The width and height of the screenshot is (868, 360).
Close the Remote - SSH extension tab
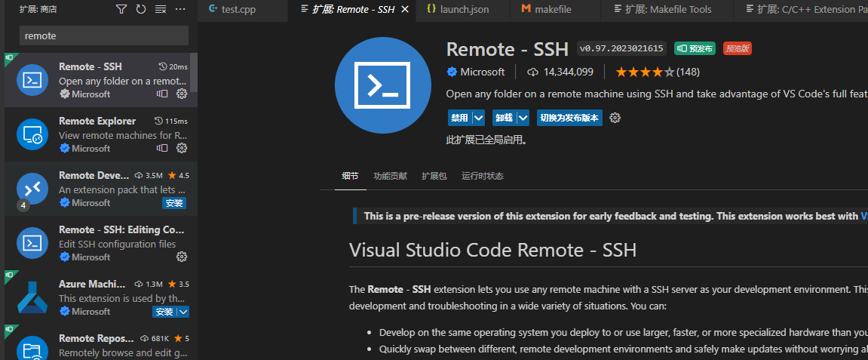[405, 9]
